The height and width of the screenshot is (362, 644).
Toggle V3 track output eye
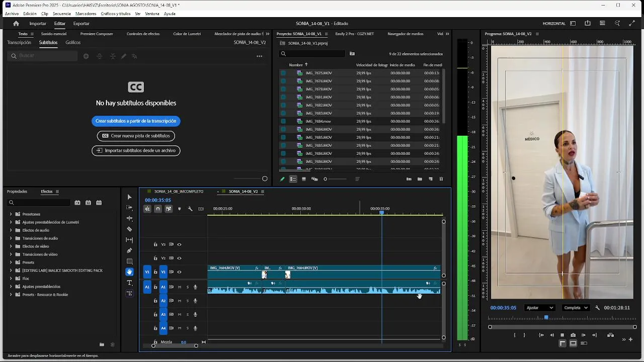point(179,244)
